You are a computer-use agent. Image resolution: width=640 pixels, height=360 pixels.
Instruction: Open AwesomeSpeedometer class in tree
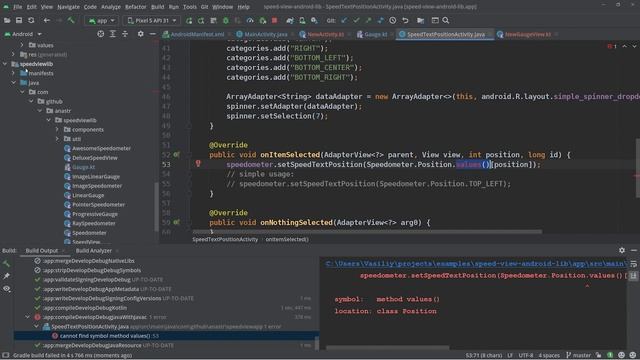[101, 149]
